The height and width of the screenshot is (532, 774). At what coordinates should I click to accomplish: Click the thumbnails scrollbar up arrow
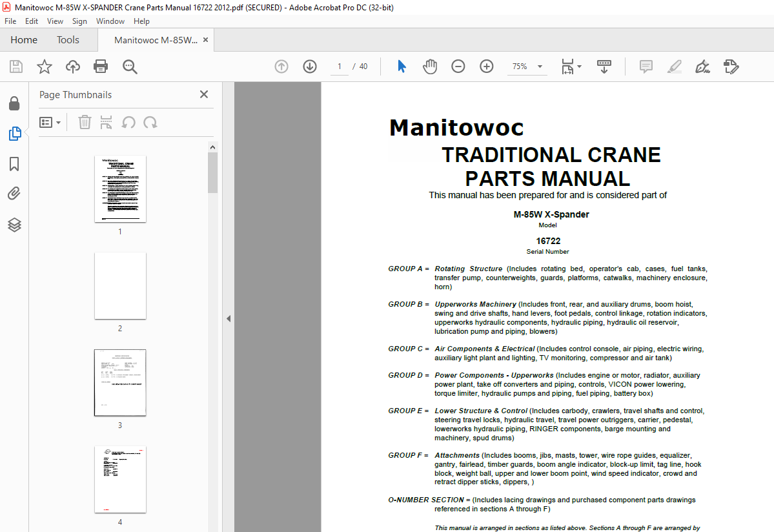tap(213, 147)
